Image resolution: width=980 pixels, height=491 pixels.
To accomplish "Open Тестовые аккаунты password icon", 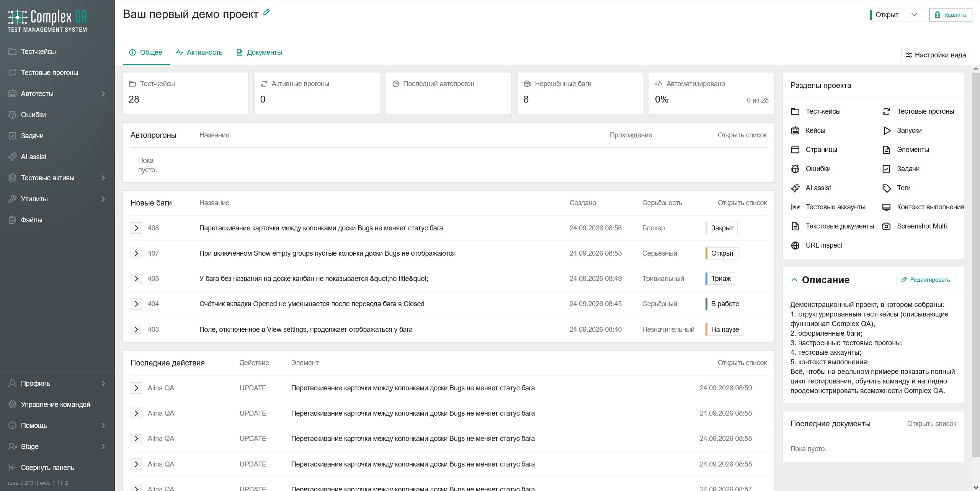I will 795,207.
